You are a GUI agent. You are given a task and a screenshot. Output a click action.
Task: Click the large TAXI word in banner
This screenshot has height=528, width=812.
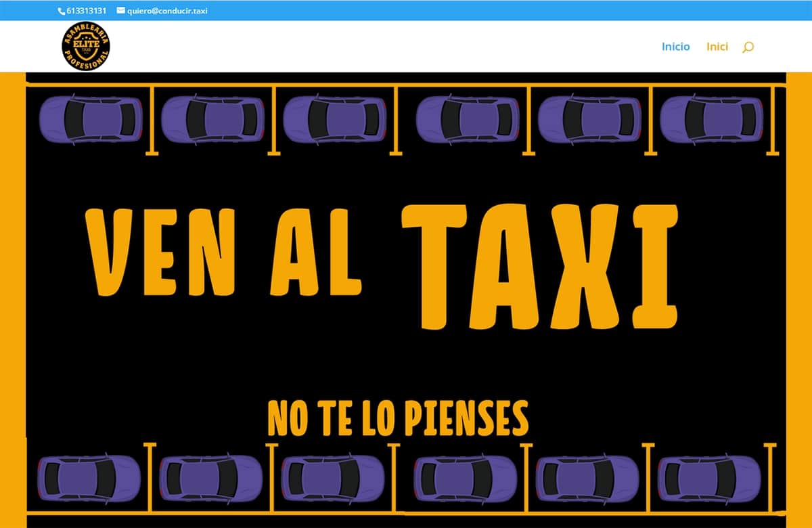tap(539, 266)
